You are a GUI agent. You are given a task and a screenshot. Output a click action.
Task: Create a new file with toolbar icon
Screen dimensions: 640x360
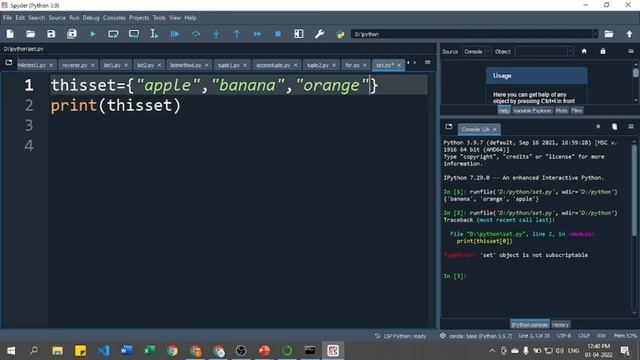coord(10,34)
